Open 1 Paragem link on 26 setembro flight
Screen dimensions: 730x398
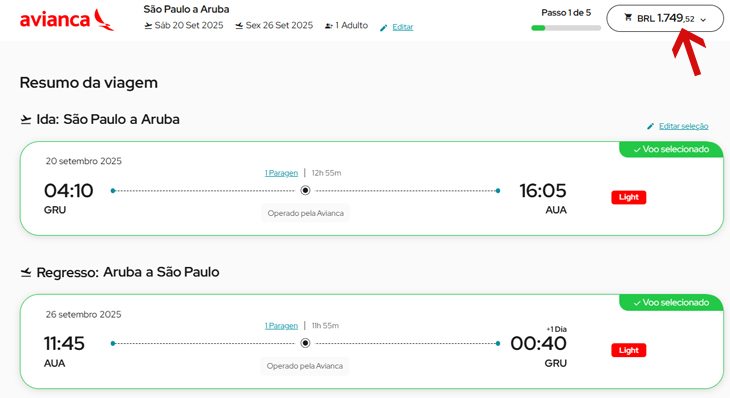(281, 326)
